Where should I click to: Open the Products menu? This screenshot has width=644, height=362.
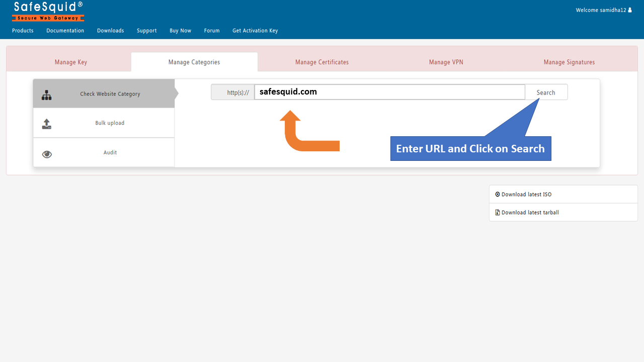(23, 31)
